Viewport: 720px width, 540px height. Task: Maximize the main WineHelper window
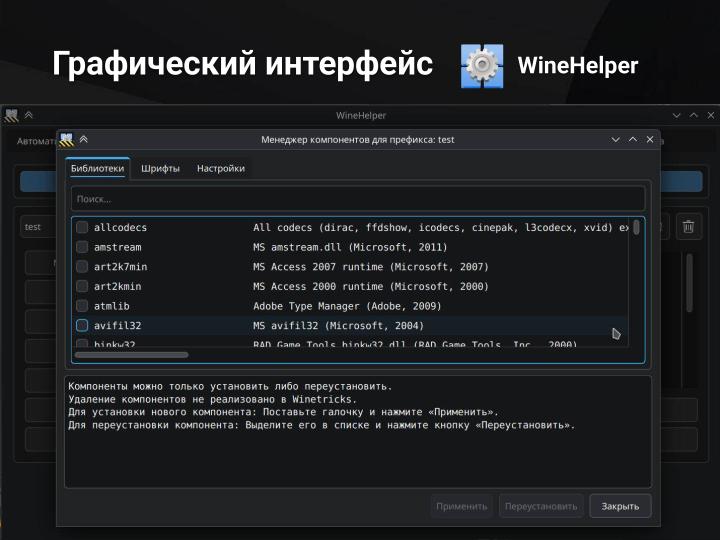coord(693,115)
